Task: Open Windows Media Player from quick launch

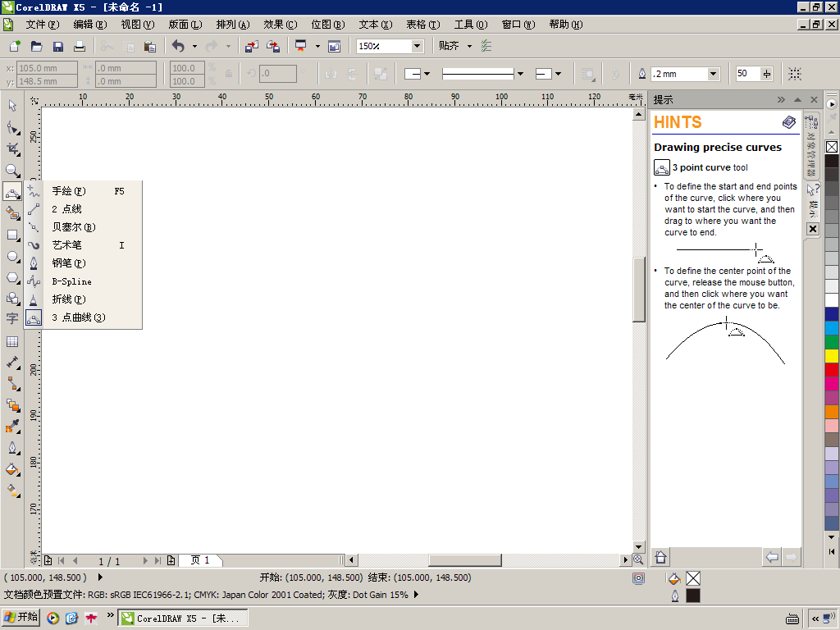Action: (52, 619)
